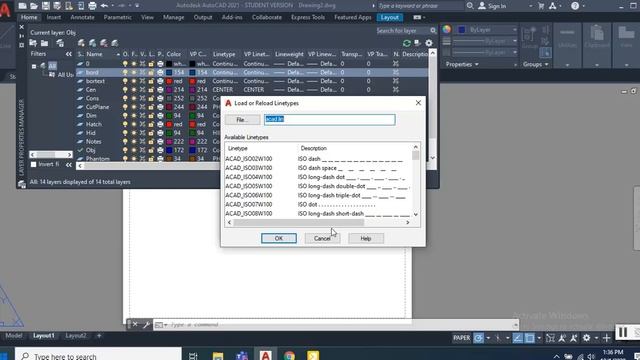Screen dimensions: 640x360
Task: Click the Toggle Override Highlight icon
Action: coord(417,43)
